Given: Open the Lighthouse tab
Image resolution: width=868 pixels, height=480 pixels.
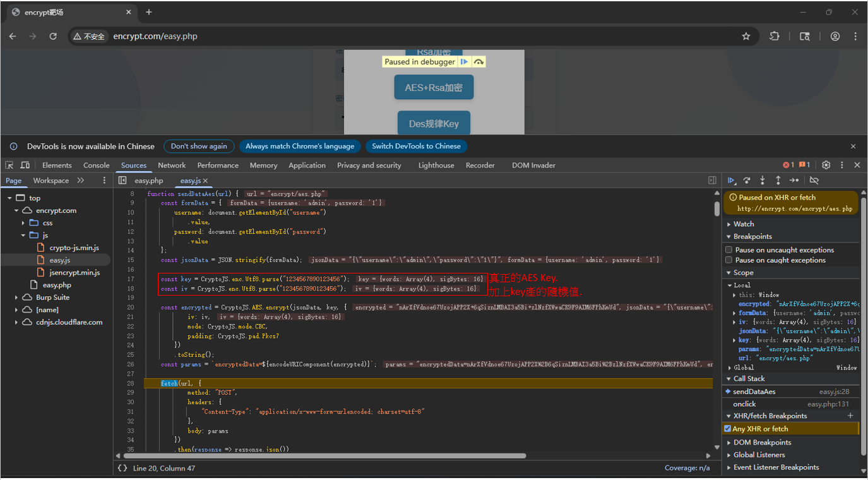Looking at the screenshot, I should coord(436,165).
